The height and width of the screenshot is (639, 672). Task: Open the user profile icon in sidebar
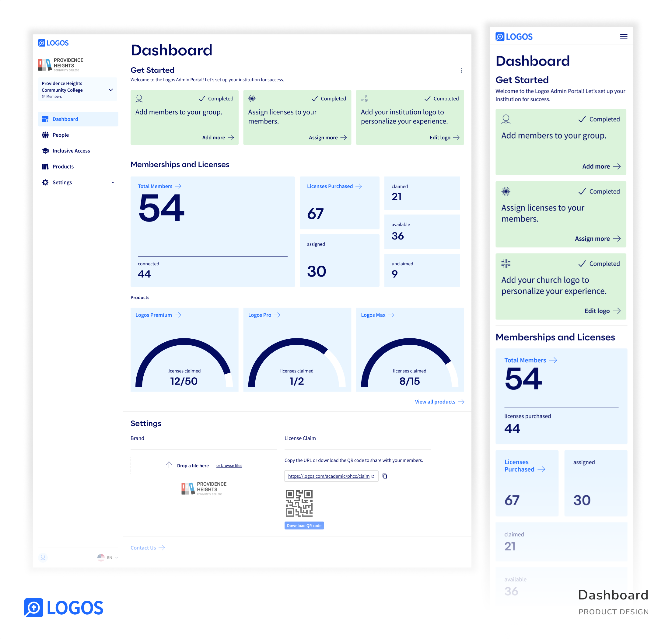pos(43,557)
